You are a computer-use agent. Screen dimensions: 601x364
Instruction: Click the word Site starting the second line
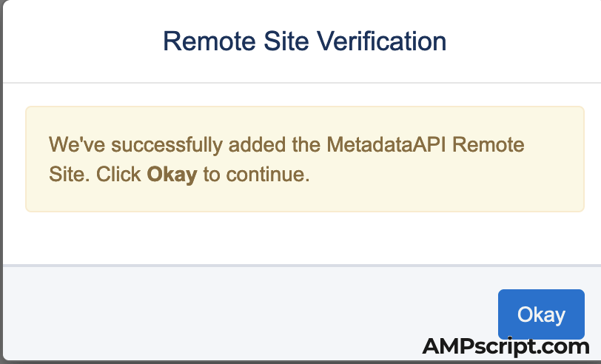pos(63,175)
